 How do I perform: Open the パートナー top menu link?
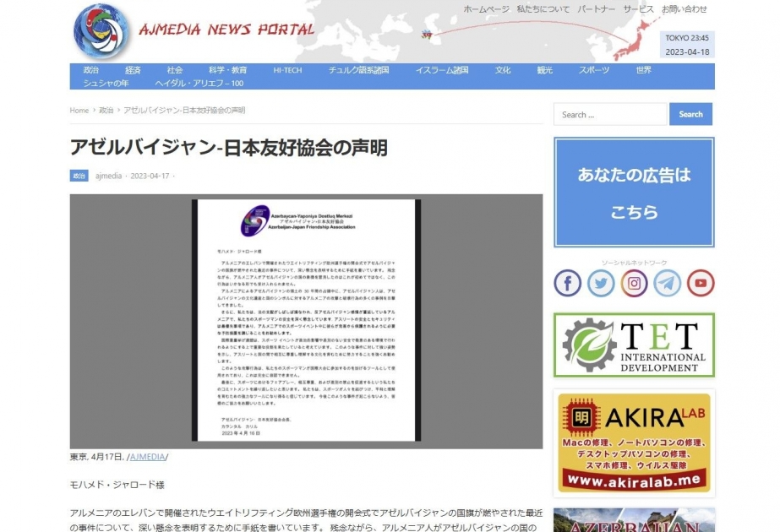596,9
